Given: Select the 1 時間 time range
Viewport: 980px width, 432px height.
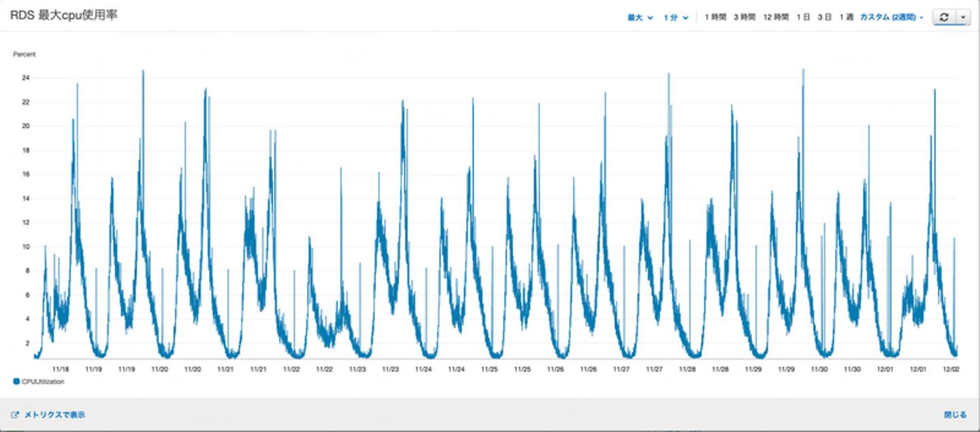Looking at the screenshot, I should pyautogui.click(x=715, y=18).
